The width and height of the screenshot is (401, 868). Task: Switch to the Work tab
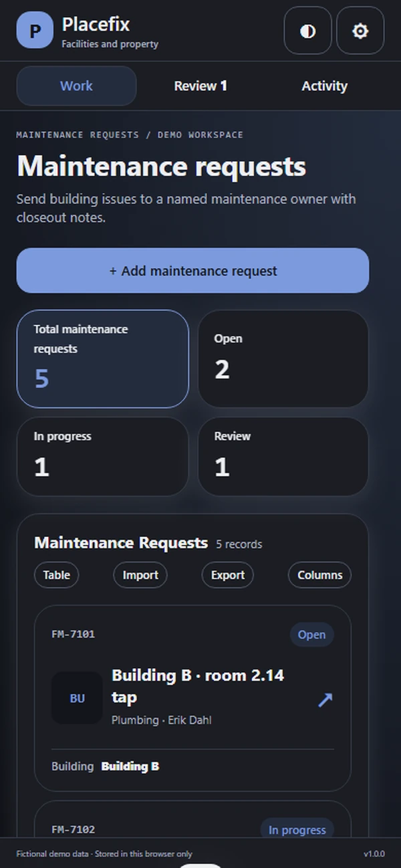(76, 86)
